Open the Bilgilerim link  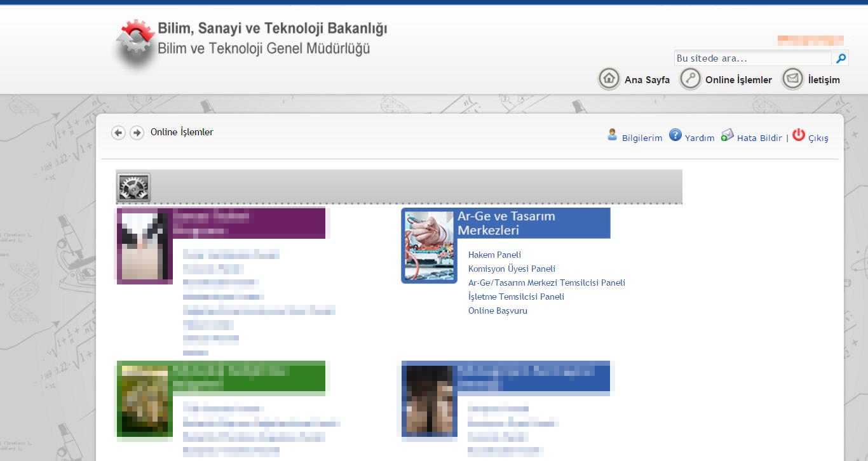click(x=642, y=138)
